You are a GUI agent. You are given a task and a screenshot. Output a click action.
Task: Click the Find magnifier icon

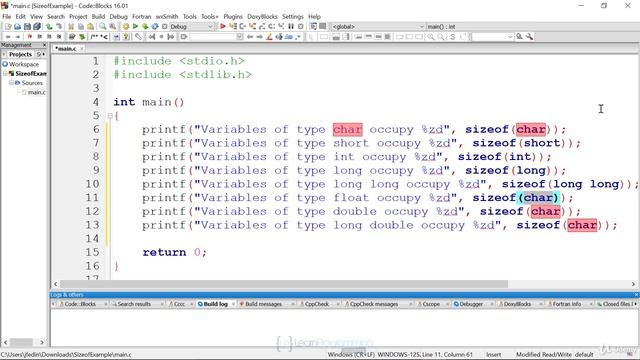102,27
